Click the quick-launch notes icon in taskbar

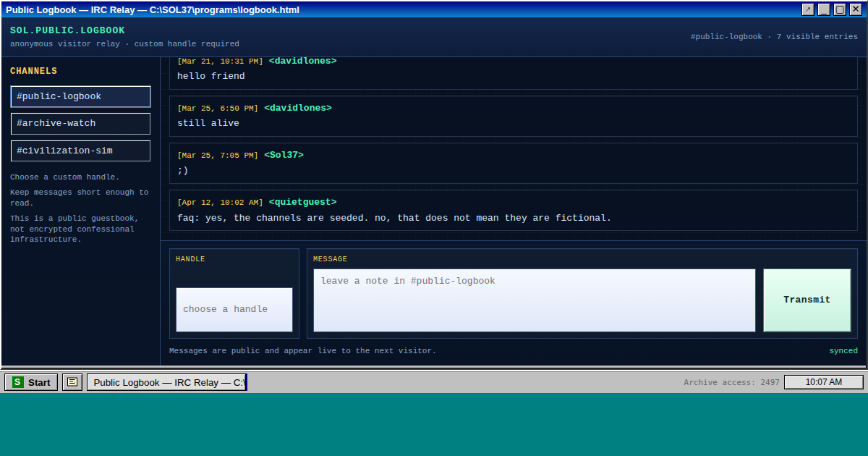[x=72, y=382]
